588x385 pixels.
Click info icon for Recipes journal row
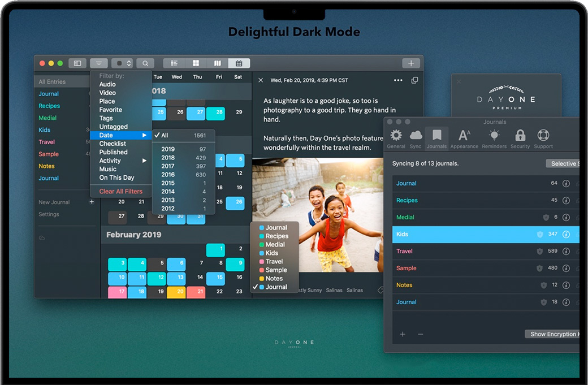(567, 201)
